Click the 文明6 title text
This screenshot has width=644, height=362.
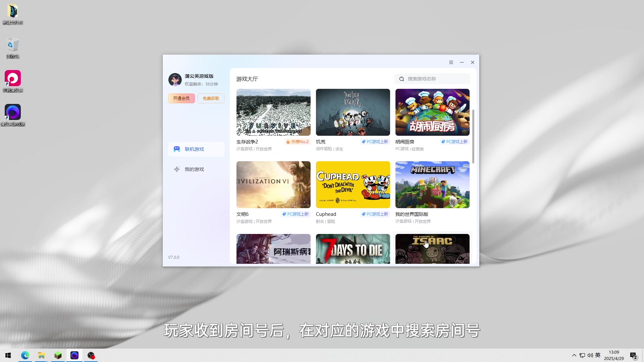point(243,214)
